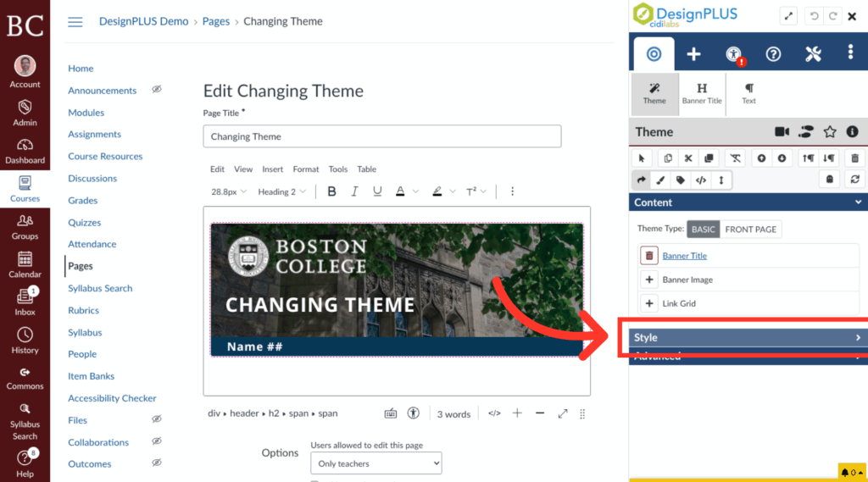Toggle bold formatting

coord(331,191)
